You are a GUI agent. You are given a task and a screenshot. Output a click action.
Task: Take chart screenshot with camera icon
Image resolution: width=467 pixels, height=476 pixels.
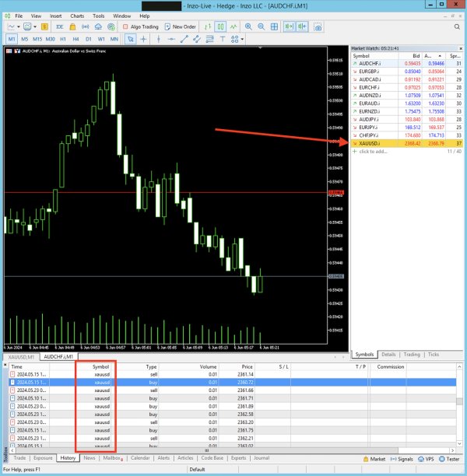click(318, 26)
